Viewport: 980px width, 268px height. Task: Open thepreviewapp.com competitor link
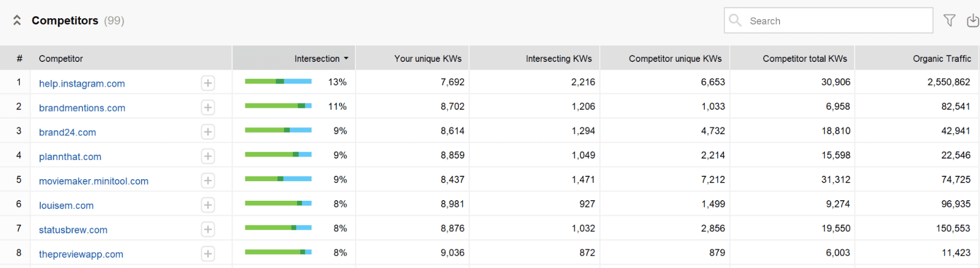click(x=81, y=254)
